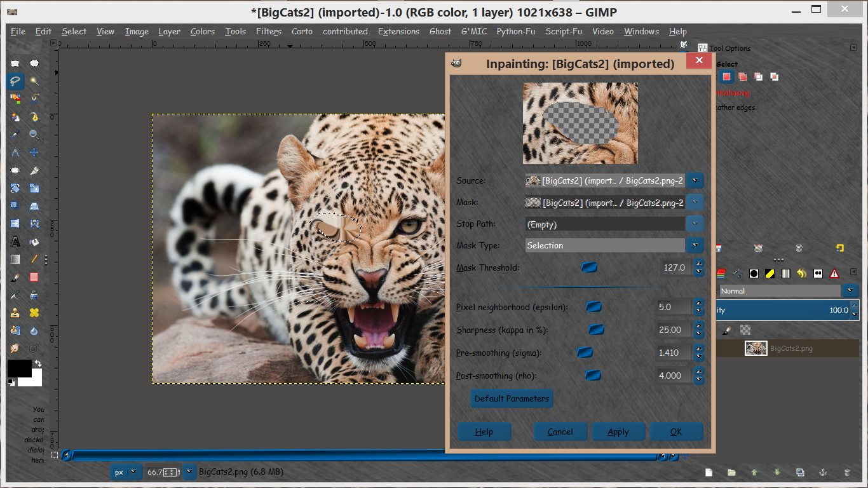Select the Eraser tool
The width and height of the screenshot is (868, 488).
click(x=34, y=277)
